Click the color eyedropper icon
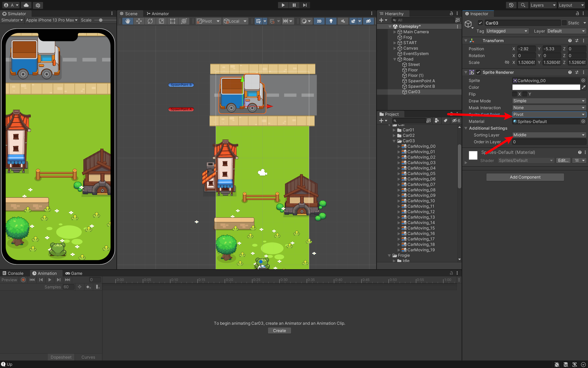The width and height of the screenshot is (588, 368). click(584, 87)
